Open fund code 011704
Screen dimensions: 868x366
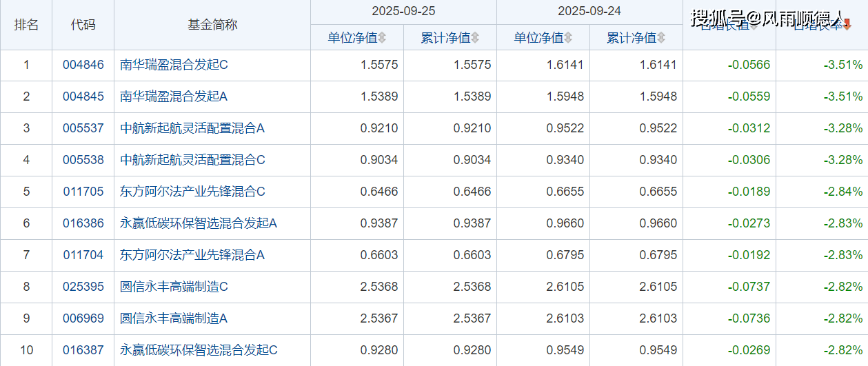[x=83, y=255]
